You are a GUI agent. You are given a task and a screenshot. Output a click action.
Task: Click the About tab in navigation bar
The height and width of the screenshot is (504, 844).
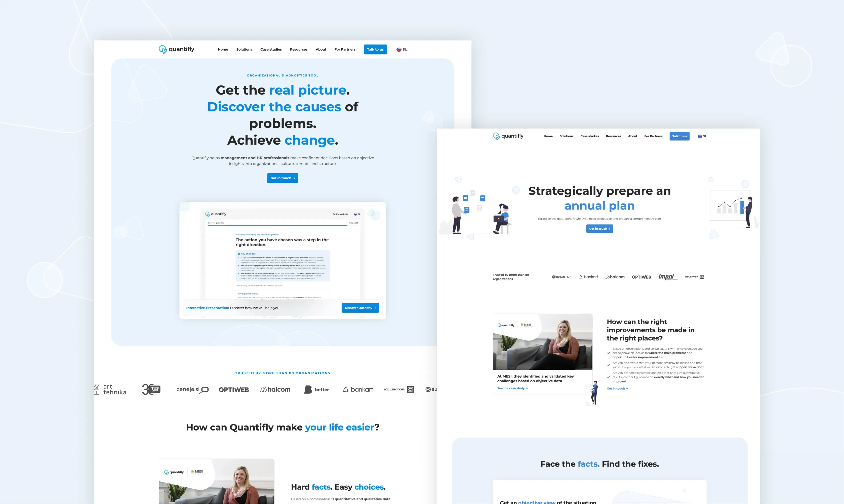pyautogui.click(x=321, y=49)
